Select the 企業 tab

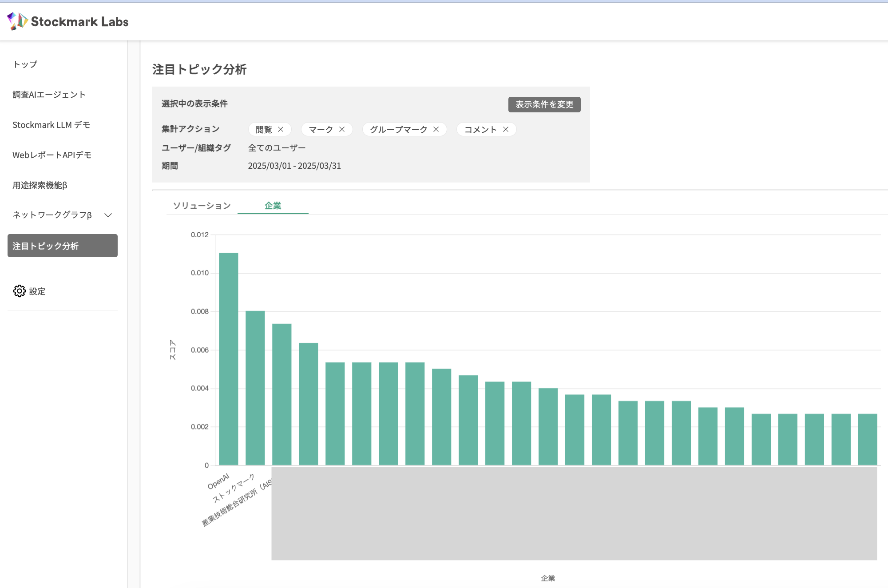pyautogui.click(x=273, y=206)
